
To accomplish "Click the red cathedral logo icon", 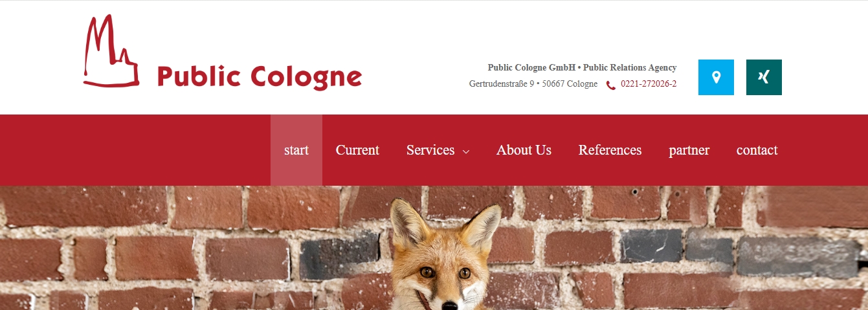I will 111,50.
